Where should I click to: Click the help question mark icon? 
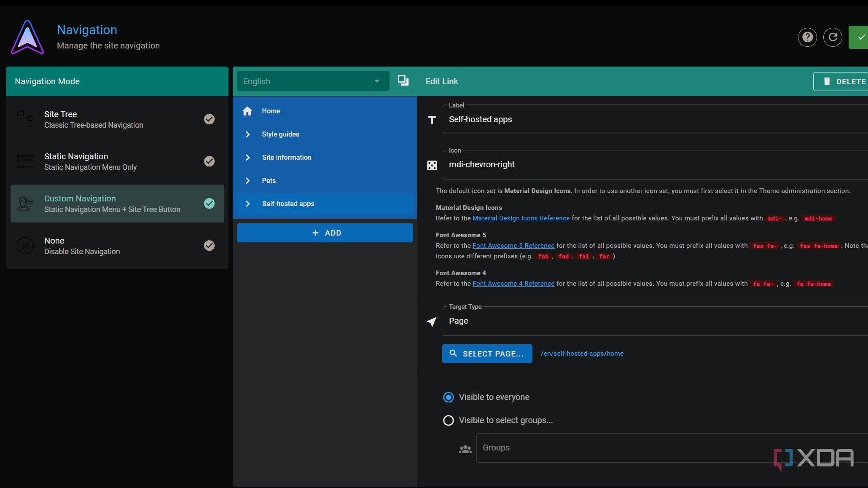[x=807, y=38]
